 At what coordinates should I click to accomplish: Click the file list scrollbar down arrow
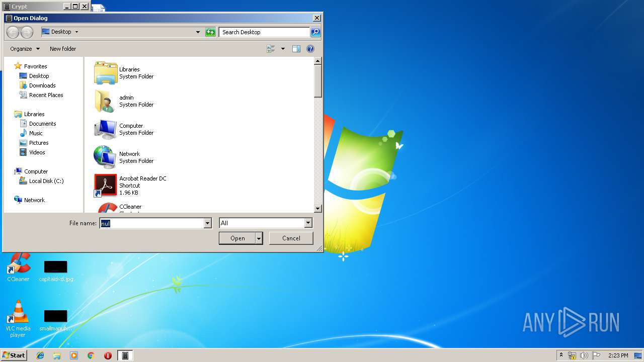click(x=317, y=208)
